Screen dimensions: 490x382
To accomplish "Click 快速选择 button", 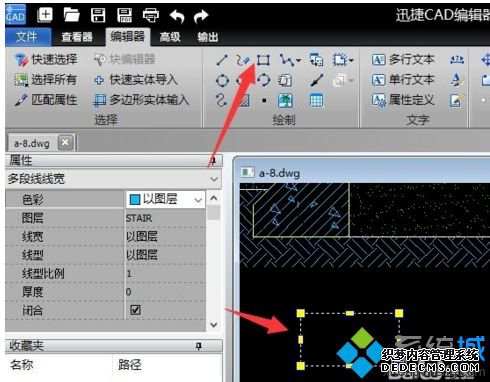I will (46, 60).
